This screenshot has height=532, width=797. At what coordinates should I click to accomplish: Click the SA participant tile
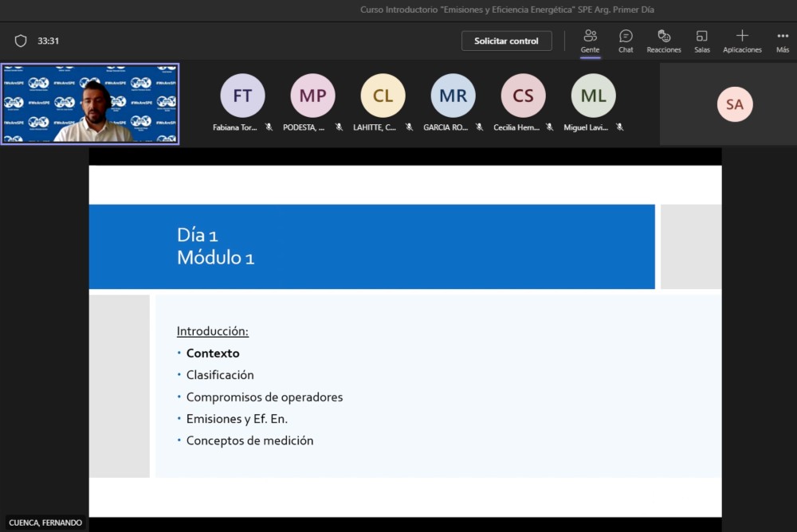tap(734, 104)
